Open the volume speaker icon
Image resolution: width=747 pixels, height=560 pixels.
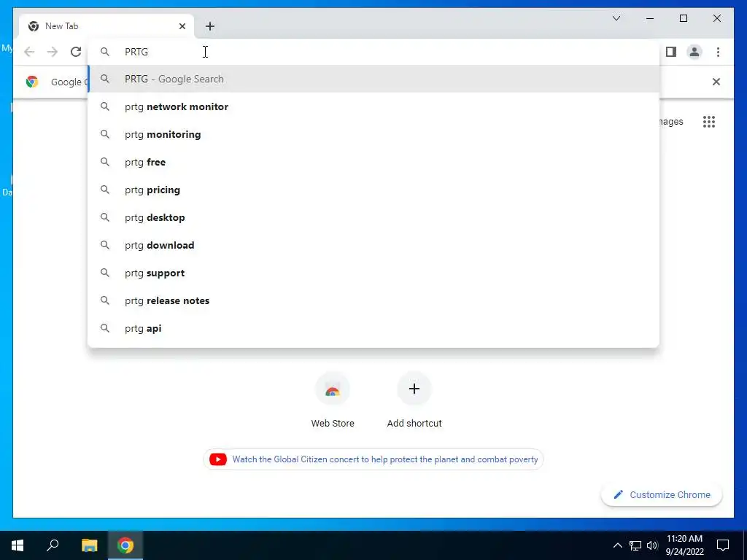(x=652, y=545)
